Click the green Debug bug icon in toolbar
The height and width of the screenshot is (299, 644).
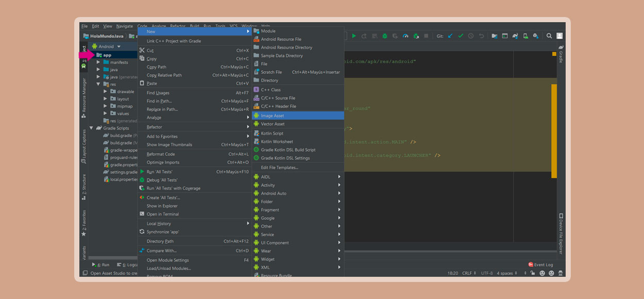click(x=384, y=36)
